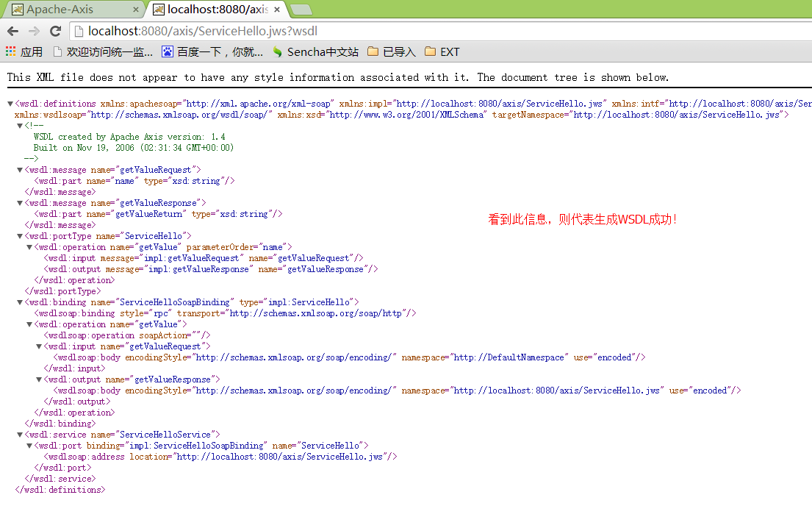Click the closing </wsdl:portType> tag
The height and width of the screenshot is (517, 812).
pos(62,291)
